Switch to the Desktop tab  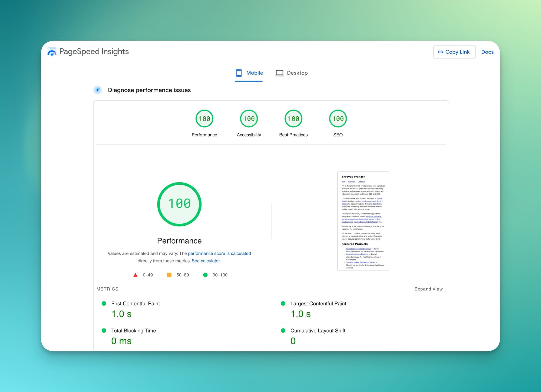[297, 73]
